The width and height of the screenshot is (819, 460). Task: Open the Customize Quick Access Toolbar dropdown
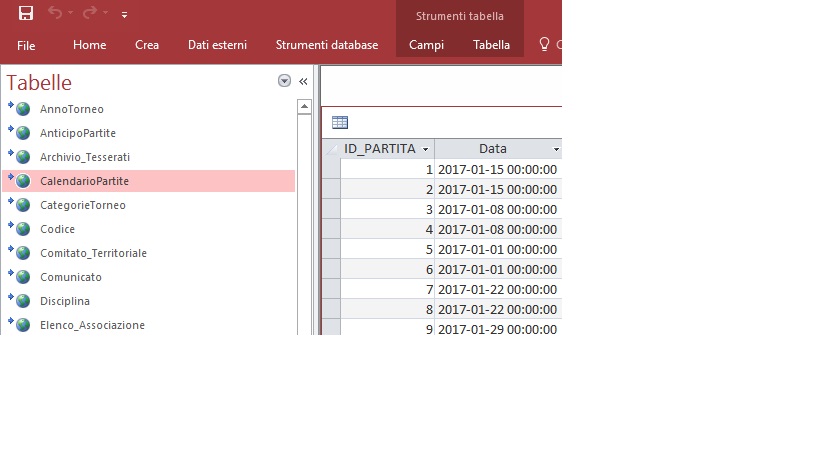(x=124, y=15)
